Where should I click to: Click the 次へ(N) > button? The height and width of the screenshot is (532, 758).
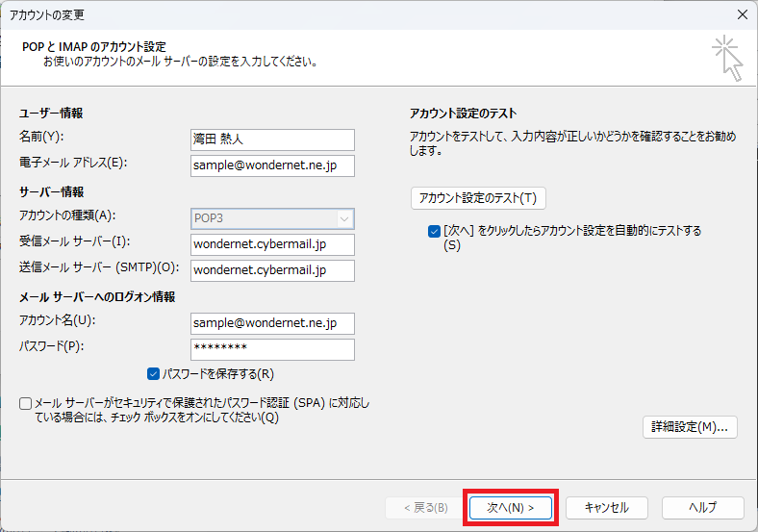coord(510,508)
